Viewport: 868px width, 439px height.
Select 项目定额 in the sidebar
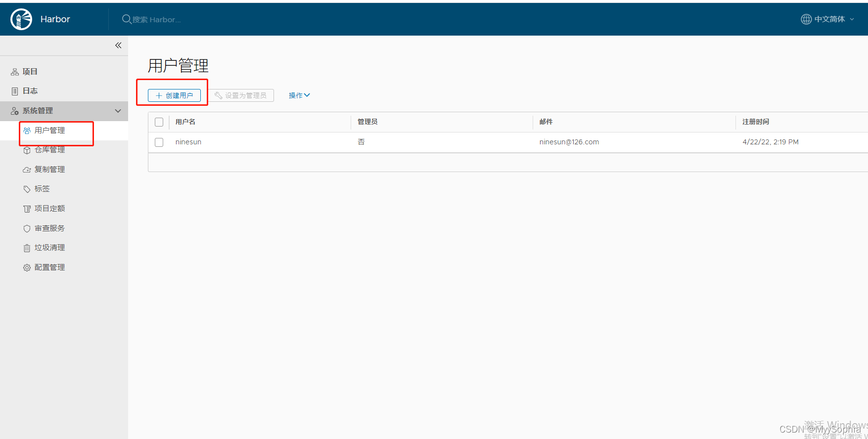coord(49,209)
